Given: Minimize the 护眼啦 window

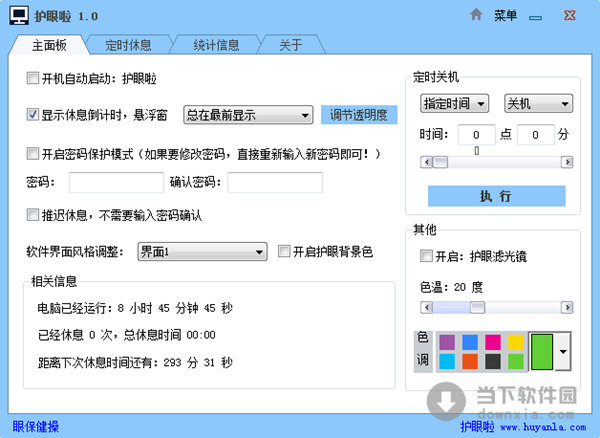Looking at the screenshot, I should coord(535,18).
